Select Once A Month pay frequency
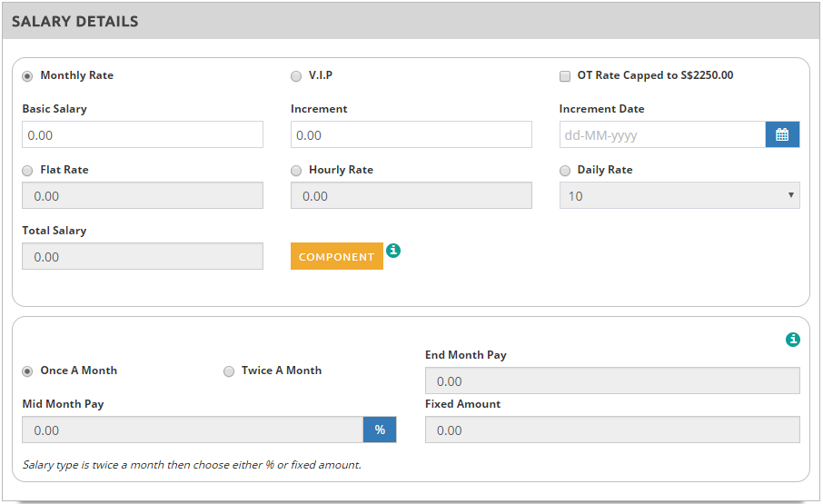The image size is (823, 504). click(x=28, y=371)
